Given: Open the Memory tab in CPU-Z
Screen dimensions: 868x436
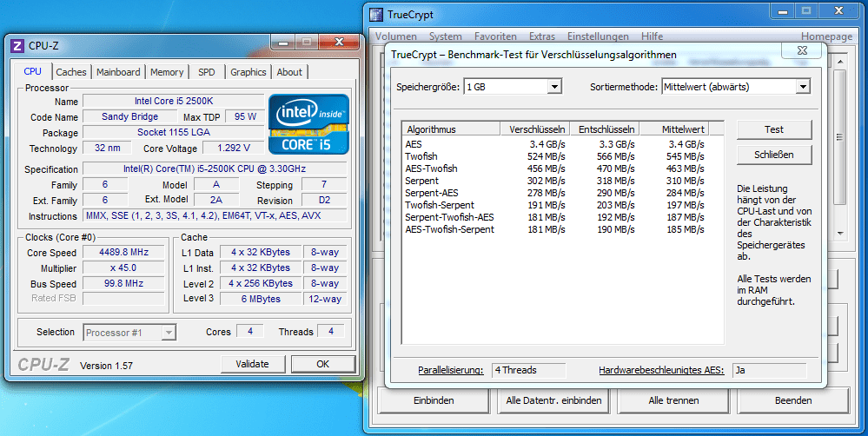Looking at the screenshot, I should (x=167, y=72).
